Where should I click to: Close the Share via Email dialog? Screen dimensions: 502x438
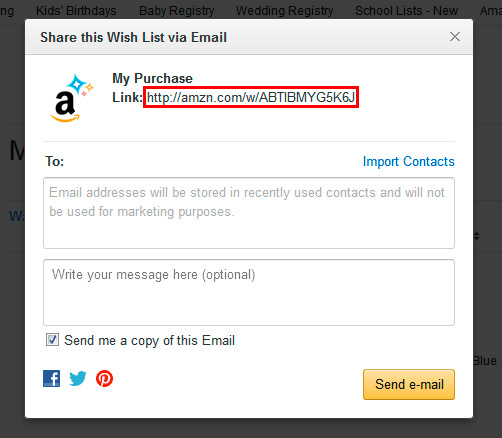pos(455,37)
